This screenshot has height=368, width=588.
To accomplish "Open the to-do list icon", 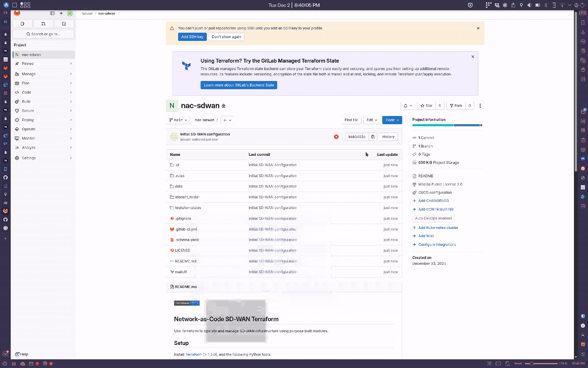I will pyautogui.click(x=64, y=24).
